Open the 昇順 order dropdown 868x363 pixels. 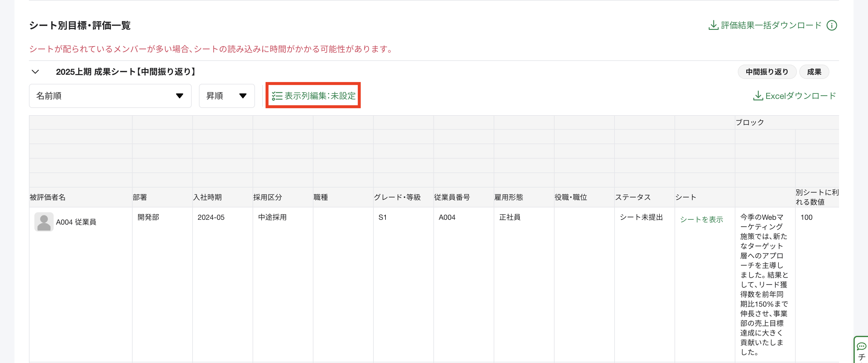pyautogui.click(x=226, y=96)
